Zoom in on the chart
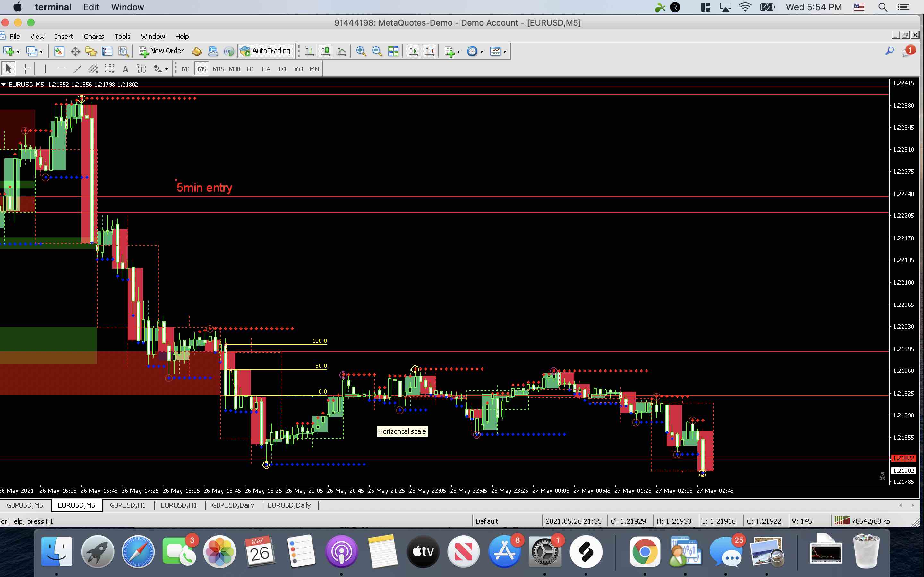The width and height of the screenshot is (924, 577). tap(360, 51)
